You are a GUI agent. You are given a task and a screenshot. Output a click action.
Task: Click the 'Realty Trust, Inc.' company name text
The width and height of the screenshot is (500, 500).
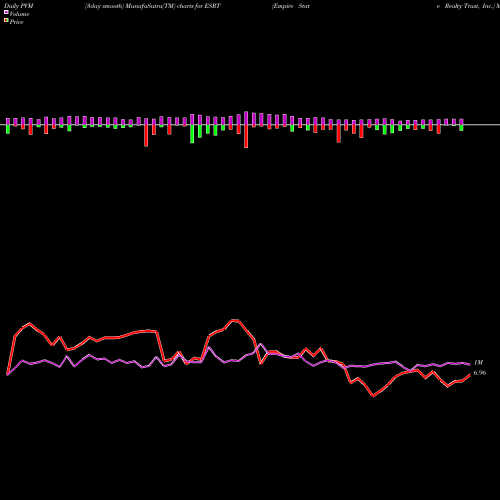pyautogui.click(x=469, y=6)
